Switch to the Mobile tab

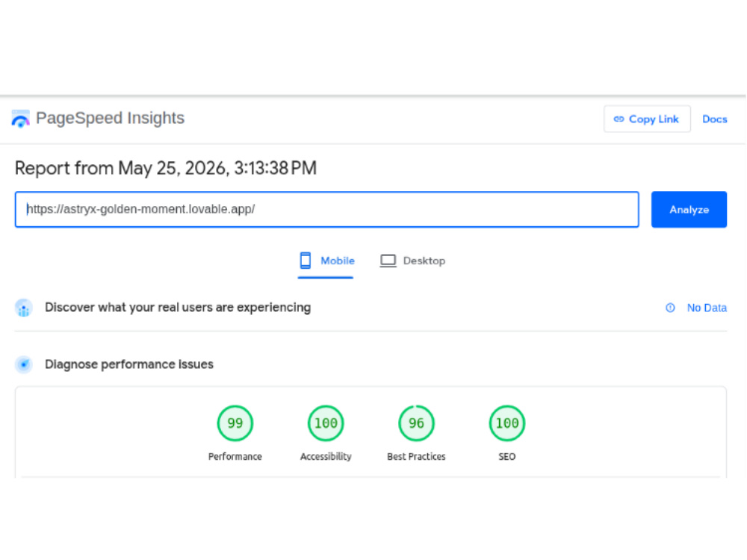[326, 261]
